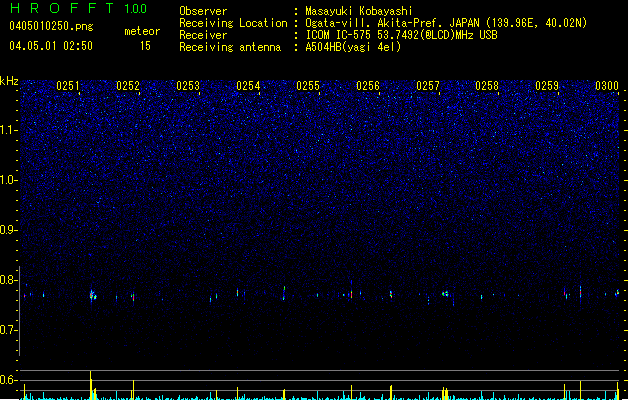Click the 1.1 frequency axis label

coord(8,130)
